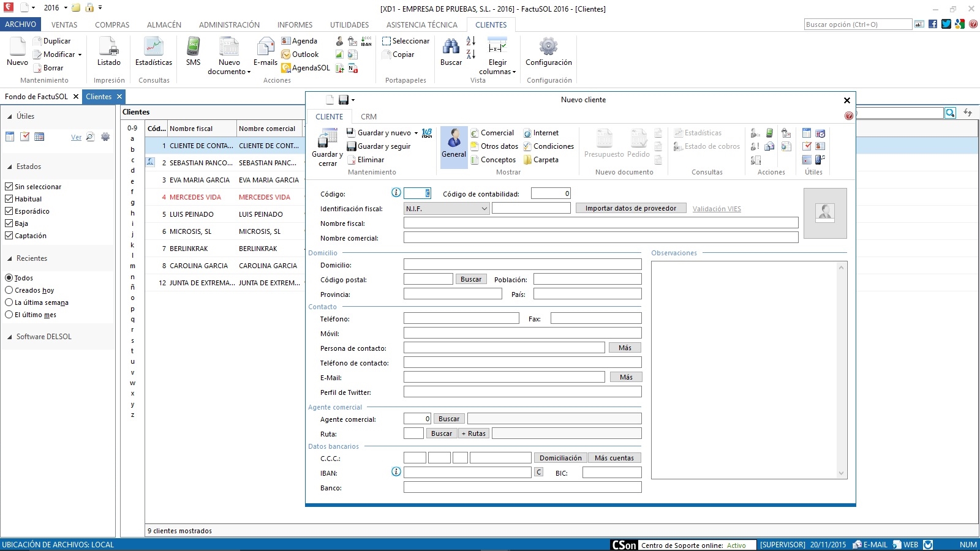The width and height of the screenshot is (980, 551).
Task: Open Outlook from the Acciones group
Action: pyautogui.click(x=300, y=54)
